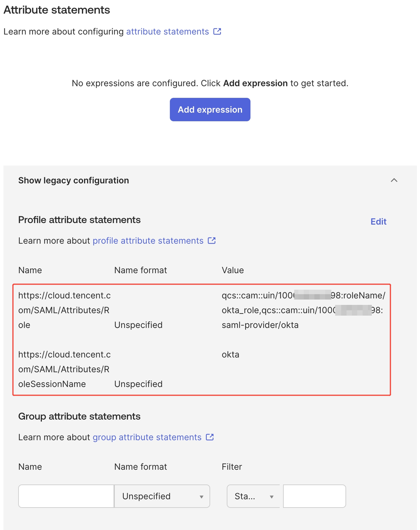Screen dimensions: 420x530
Task: Click the Show legacy configuration header
Action: pos(73,180)
